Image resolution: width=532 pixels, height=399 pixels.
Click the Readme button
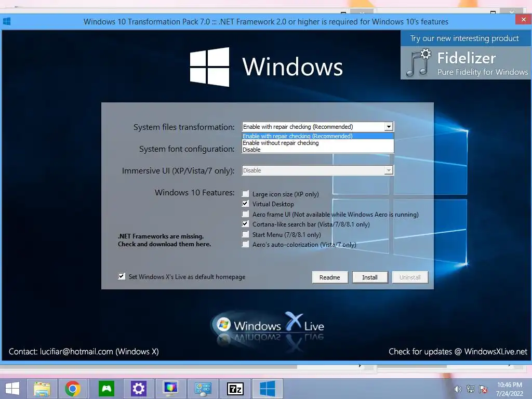pos(330,277)
